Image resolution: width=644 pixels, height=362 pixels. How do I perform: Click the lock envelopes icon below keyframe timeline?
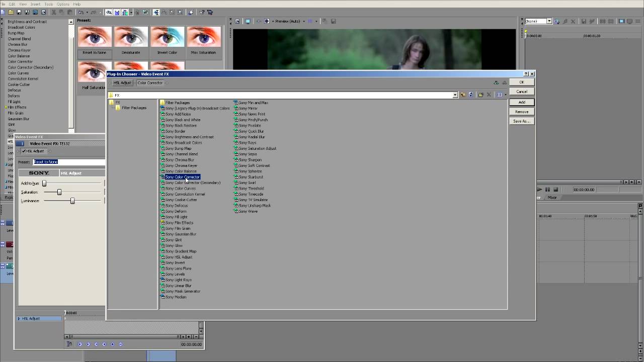coord(69,344)
